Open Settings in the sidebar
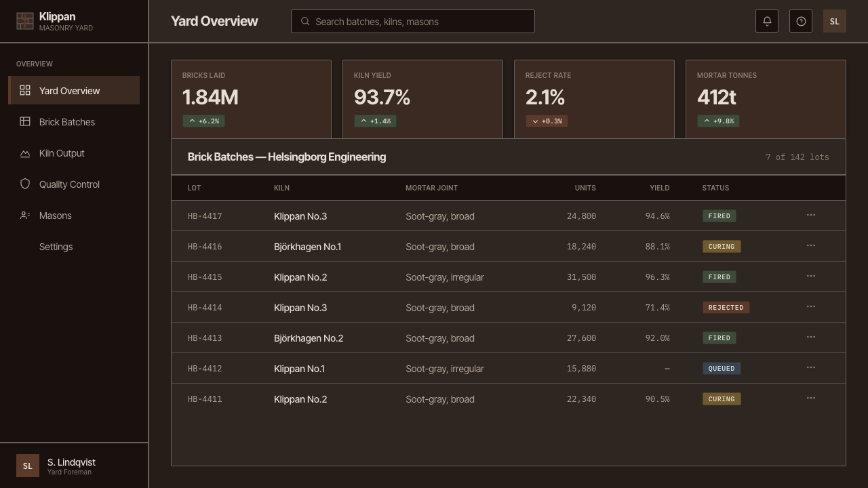868x488 pixels. 74,246
